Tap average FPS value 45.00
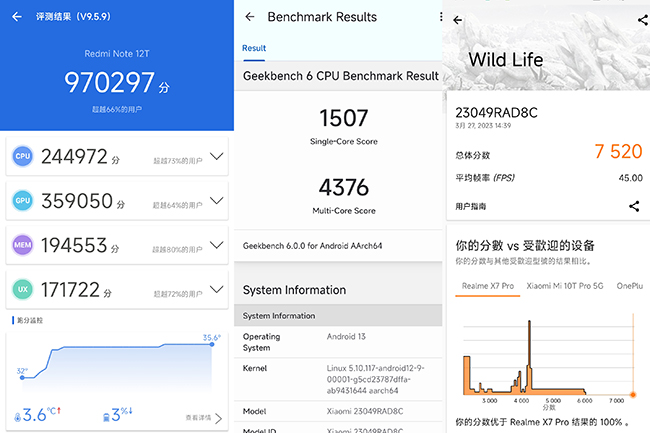650x433 pixels. (631, 178)
